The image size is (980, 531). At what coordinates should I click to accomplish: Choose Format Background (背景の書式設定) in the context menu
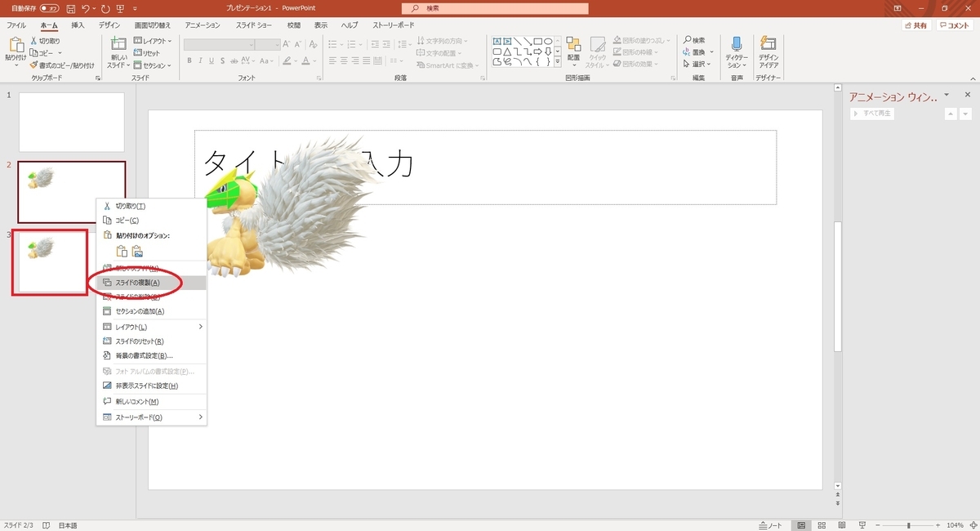click(151, 356)
